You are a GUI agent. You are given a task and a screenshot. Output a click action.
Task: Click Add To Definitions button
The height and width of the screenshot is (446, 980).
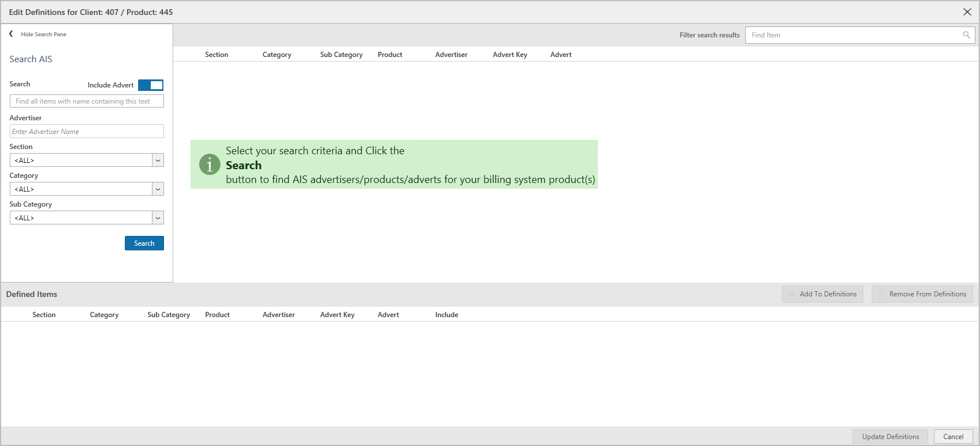[822, 294]
